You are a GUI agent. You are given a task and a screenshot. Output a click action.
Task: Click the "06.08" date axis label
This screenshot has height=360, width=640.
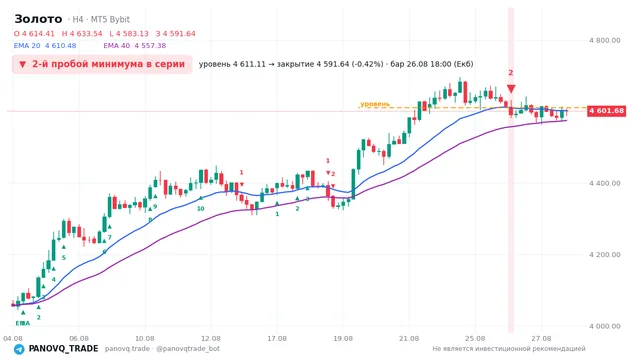click(x=79, y=338)
